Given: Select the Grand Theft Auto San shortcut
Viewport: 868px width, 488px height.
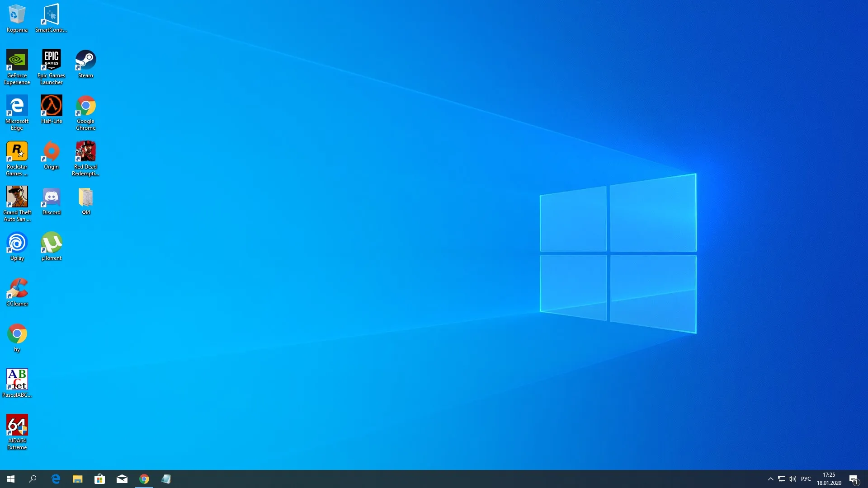Looking at the screenshot, I should pyautogui.click(x=17, y=204).
